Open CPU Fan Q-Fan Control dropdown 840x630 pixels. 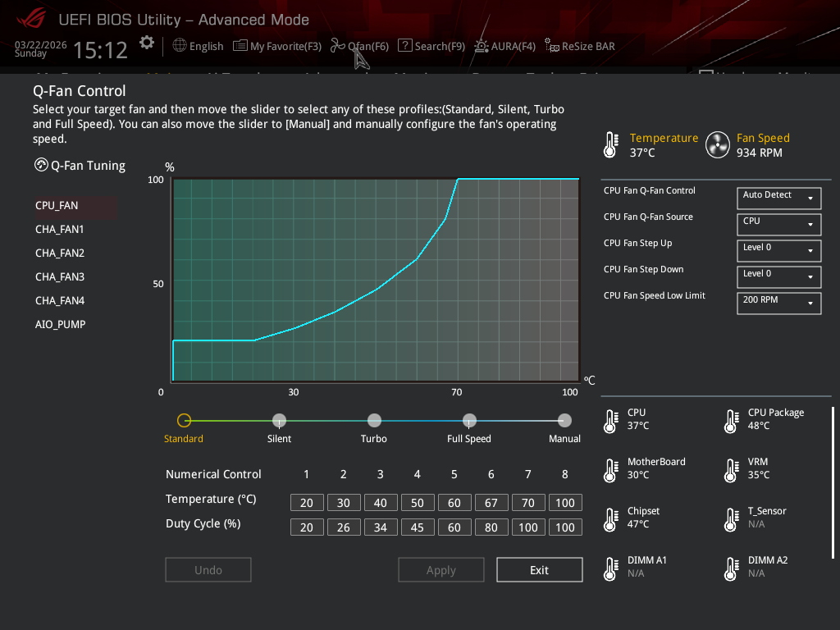coord(779,199)
